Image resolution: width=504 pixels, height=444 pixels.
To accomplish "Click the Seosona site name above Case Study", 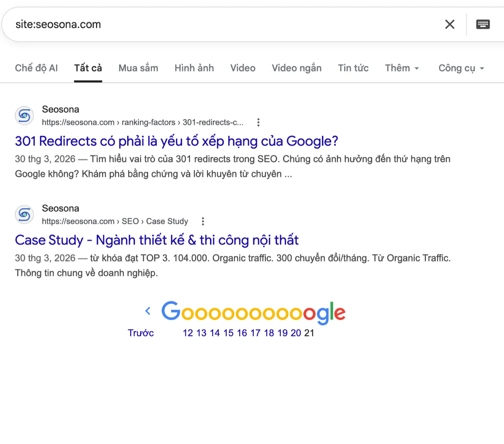I will (60, 208).
